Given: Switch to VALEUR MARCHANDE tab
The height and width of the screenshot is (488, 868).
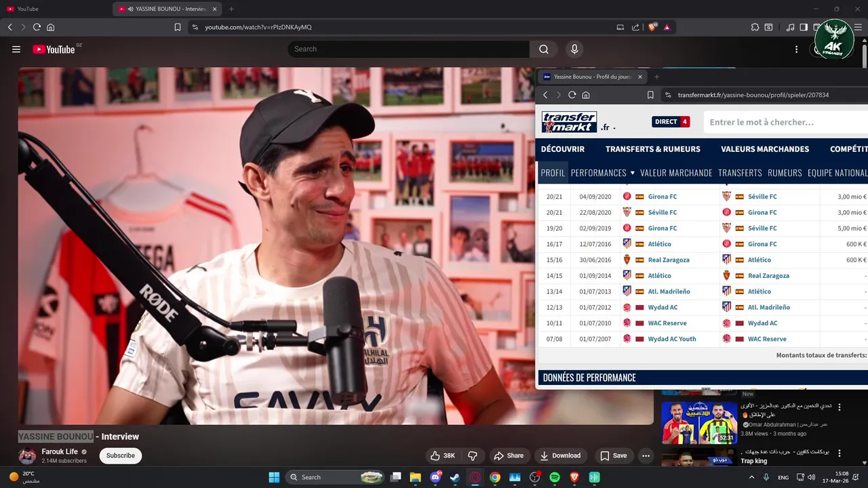Looking at the screenshot, I should [676, 173].
